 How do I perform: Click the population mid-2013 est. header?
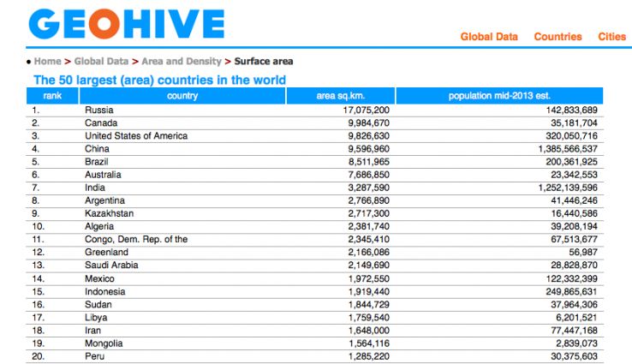[499, 96]
